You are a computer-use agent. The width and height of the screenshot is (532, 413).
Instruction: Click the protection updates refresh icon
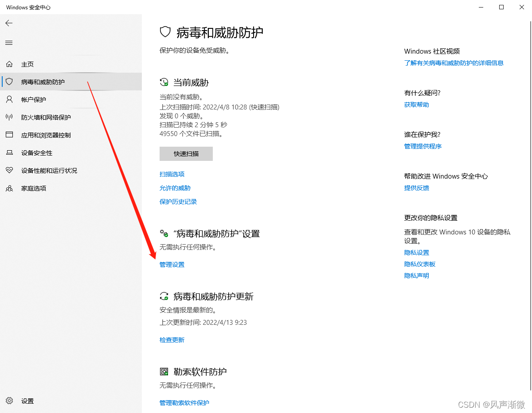pyautogui.click(x=164, y=296)
